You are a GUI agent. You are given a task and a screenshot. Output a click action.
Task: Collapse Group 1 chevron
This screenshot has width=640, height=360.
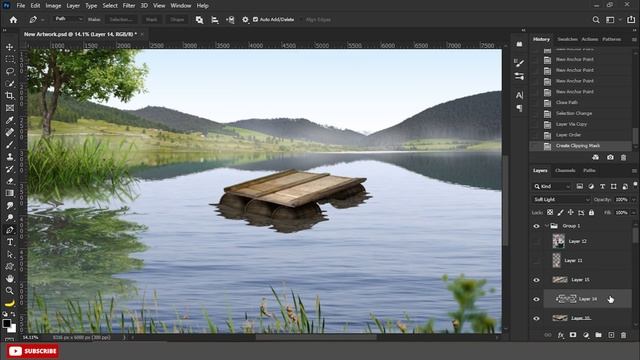pyautogui.click(x=547, y=226)
